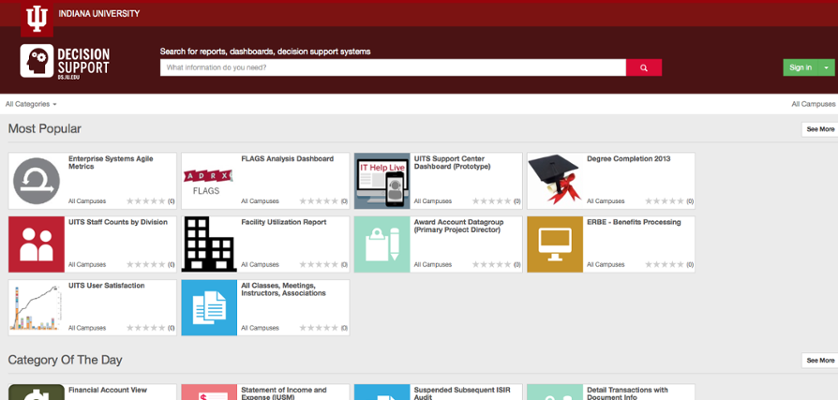Viewport: 838px width, 400px height.
Task: Click the Category Of The Day heading
Action: [x=65, y=360]
